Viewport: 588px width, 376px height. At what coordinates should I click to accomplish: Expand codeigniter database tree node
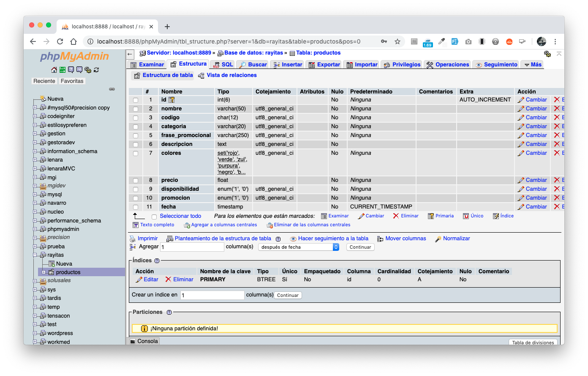[35, 116]
